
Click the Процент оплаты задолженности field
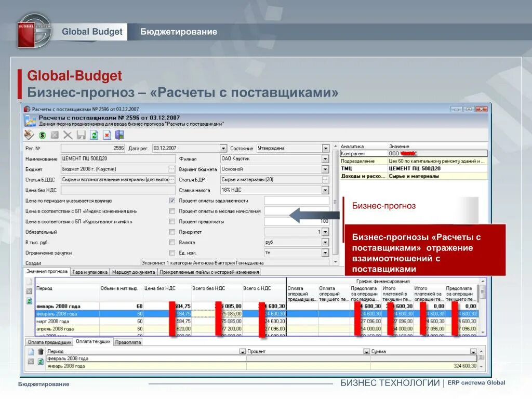coord(297,201)
